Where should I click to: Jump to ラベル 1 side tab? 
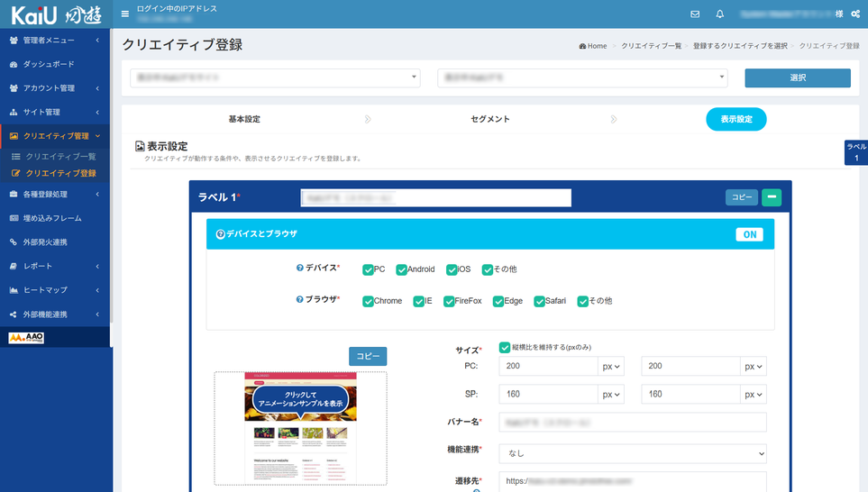(x=855, y=152)
